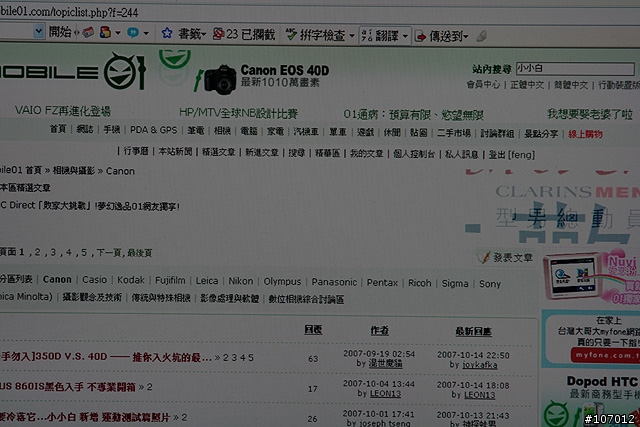
Task: Open the 書籤 bookmarks dropdown
Action: click(x=192, y=34)
